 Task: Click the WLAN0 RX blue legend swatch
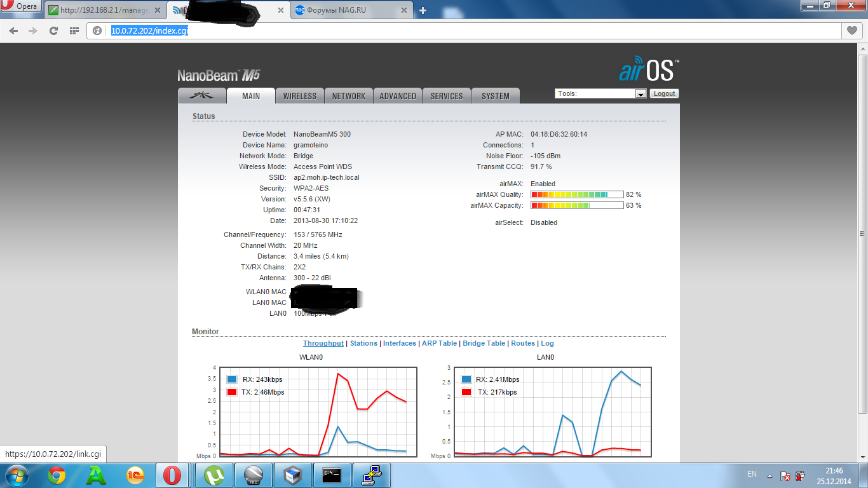point(231,379)
